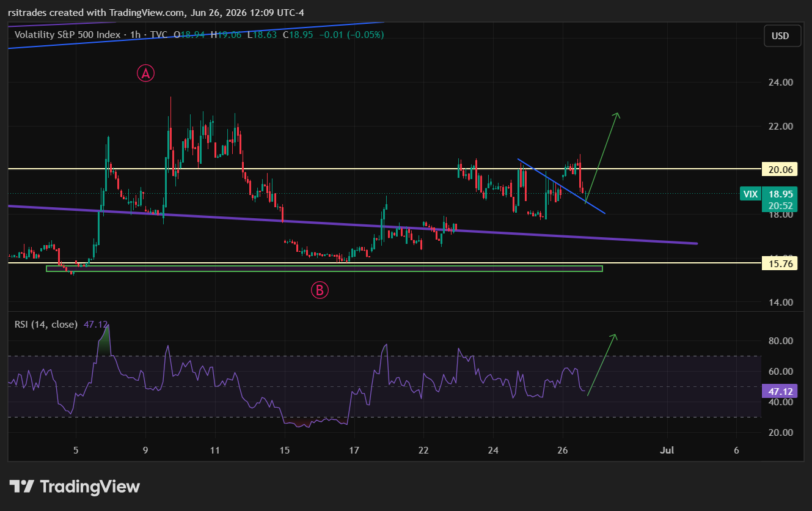Click the 47.12 RSI axis value label

click(x=779, y=391)
